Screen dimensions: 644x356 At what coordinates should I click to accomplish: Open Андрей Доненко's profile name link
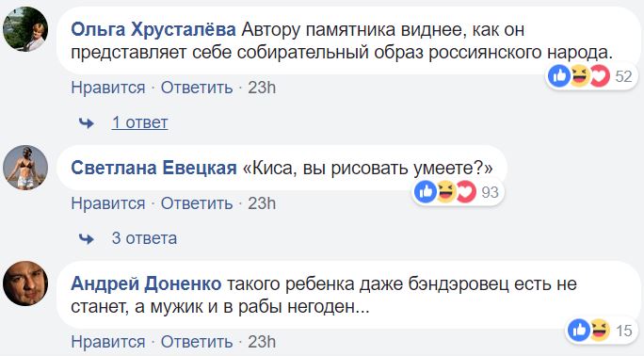pyautogui.click(x=146, y=283)
